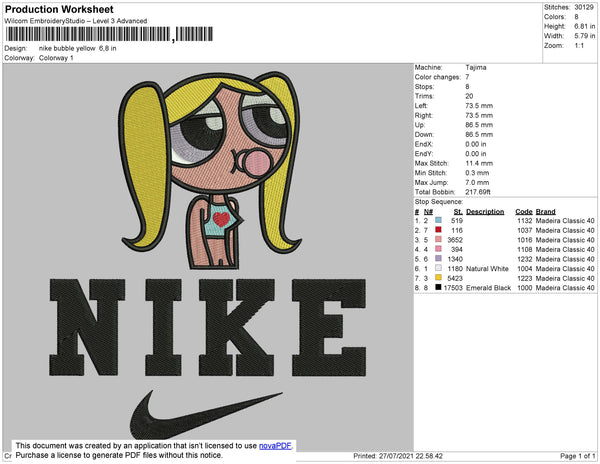Screen dimensions: 600x464
Task: Click the Min Stitch value '0.3 mm'
Action: (477, 173)
